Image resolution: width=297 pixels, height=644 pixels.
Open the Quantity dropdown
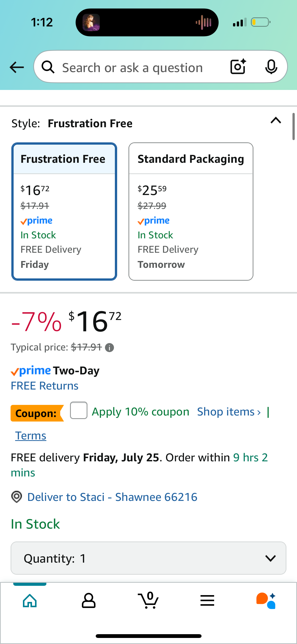(x=148, y=558)
